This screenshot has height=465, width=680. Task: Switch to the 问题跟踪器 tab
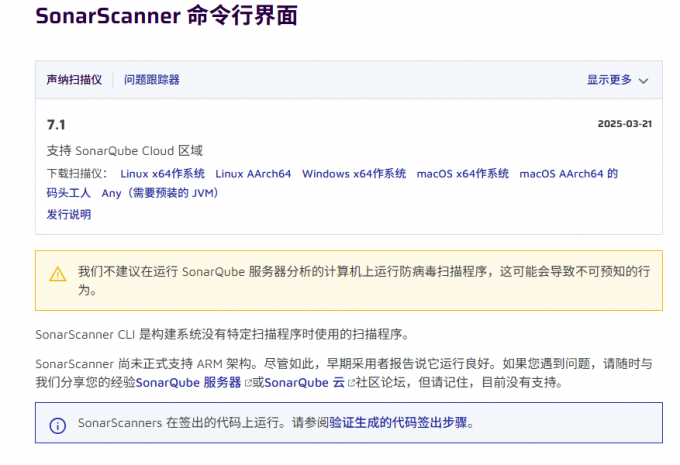coord(151,80)
